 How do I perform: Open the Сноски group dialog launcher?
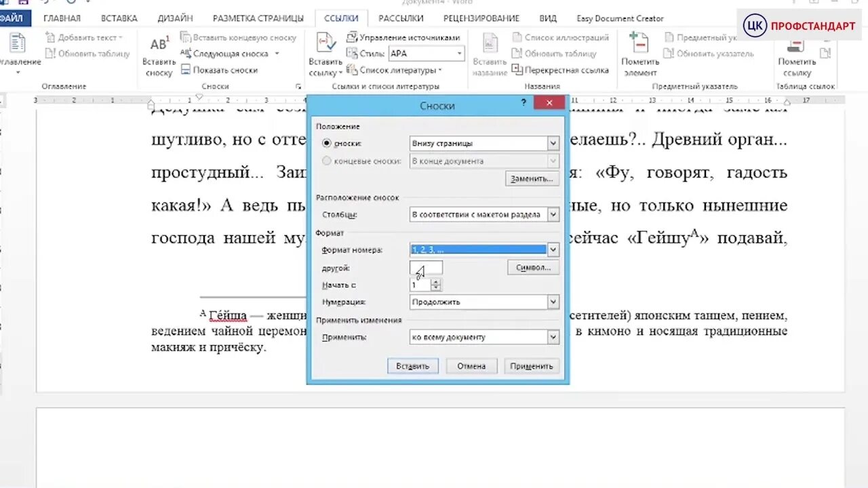point(298,87)
